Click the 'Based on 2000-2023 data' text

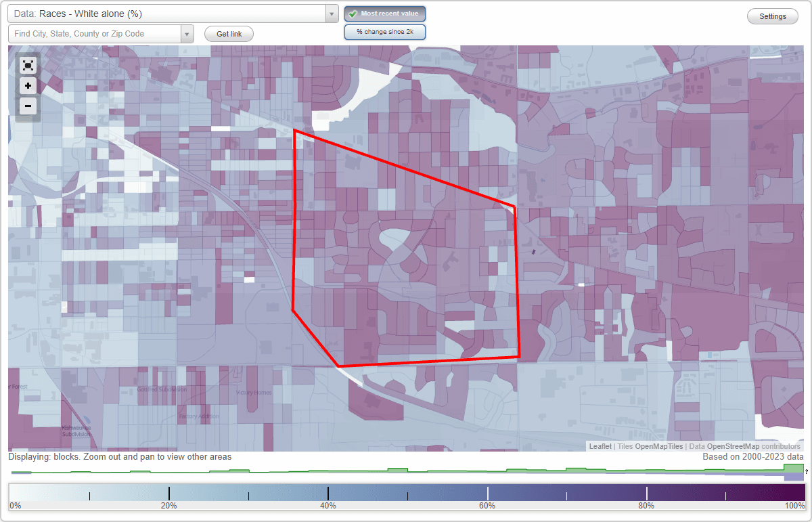point(753,457)
